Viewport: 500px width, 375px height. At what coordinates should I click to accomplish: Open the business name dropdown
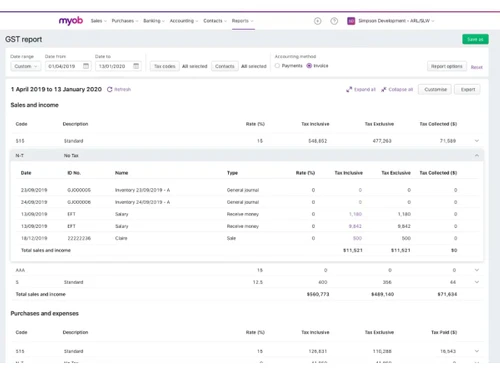396,21
